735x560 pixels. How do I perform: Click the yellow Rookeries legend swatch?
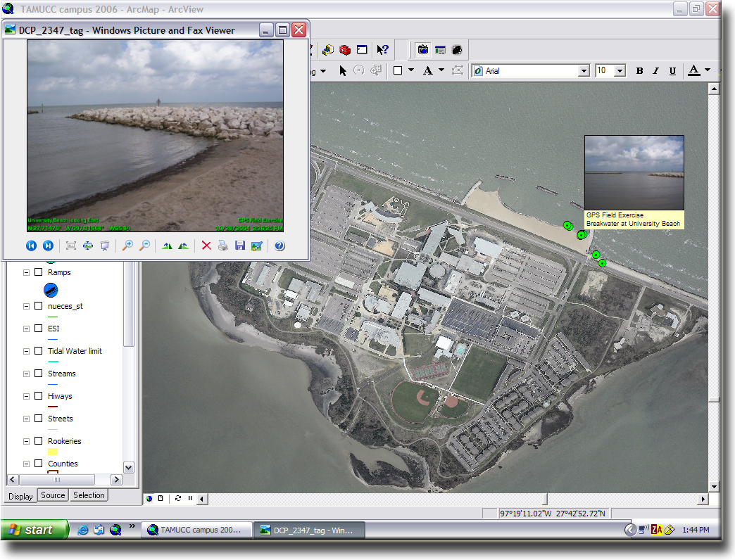pos(53,452)
